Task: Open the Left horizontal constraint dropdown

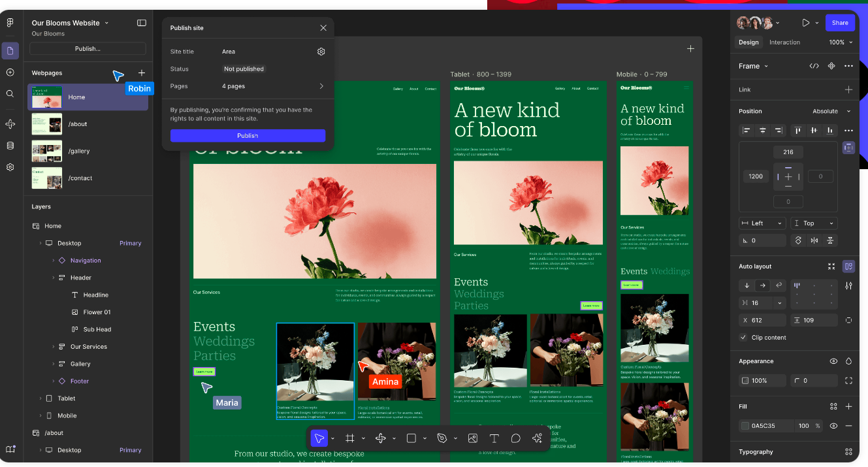Action: pos(762,223)
